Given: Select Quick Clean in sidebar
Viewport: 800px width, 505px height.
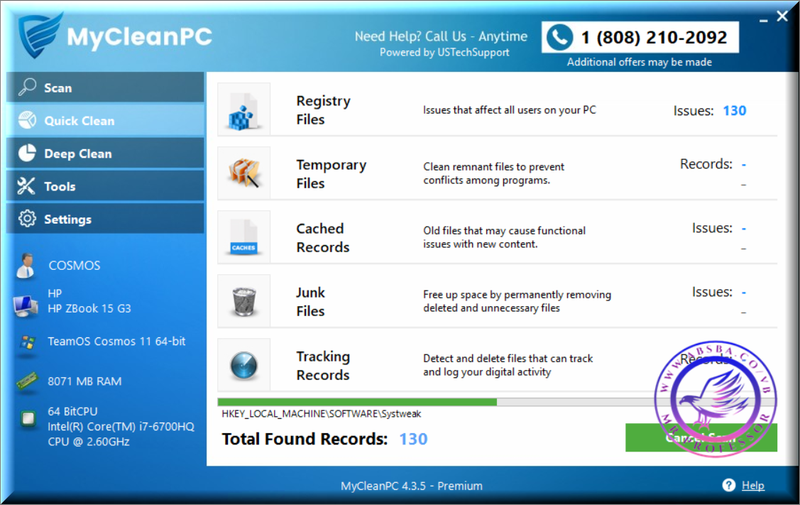Looking at the screenshot, I should 106,120.
